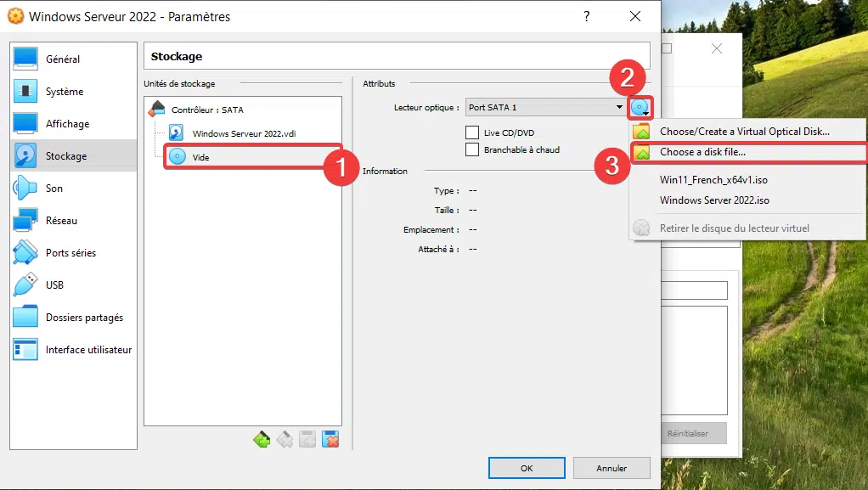Click the Vide optical disc icon
868x490 pixels.
[178, 157]
